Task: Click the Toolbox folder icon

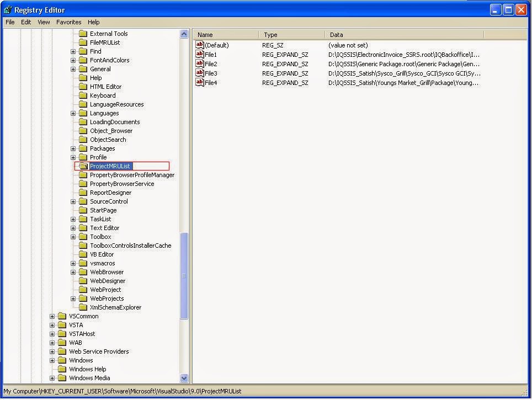Action: click(x=83, y=237)
